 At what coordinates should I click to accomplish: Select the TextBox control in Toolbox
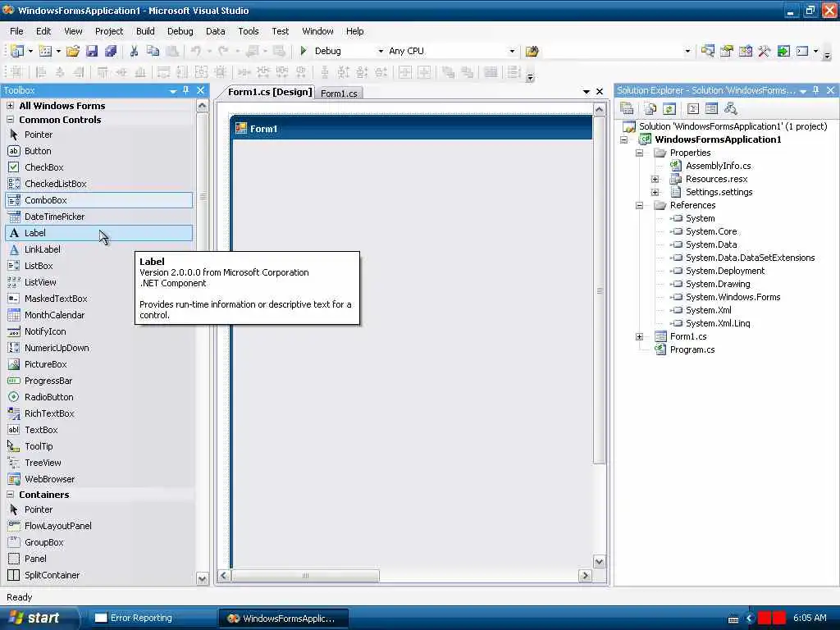[x=98, y=430]
